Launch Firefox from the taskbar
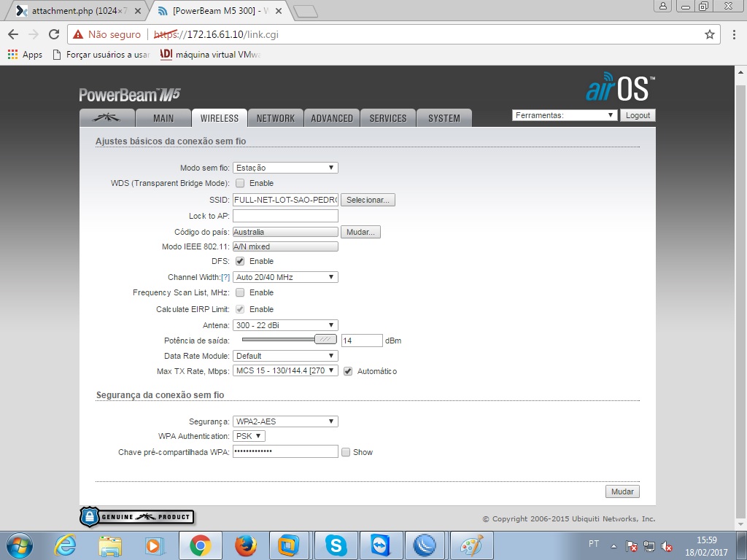 tap(246, 545)
